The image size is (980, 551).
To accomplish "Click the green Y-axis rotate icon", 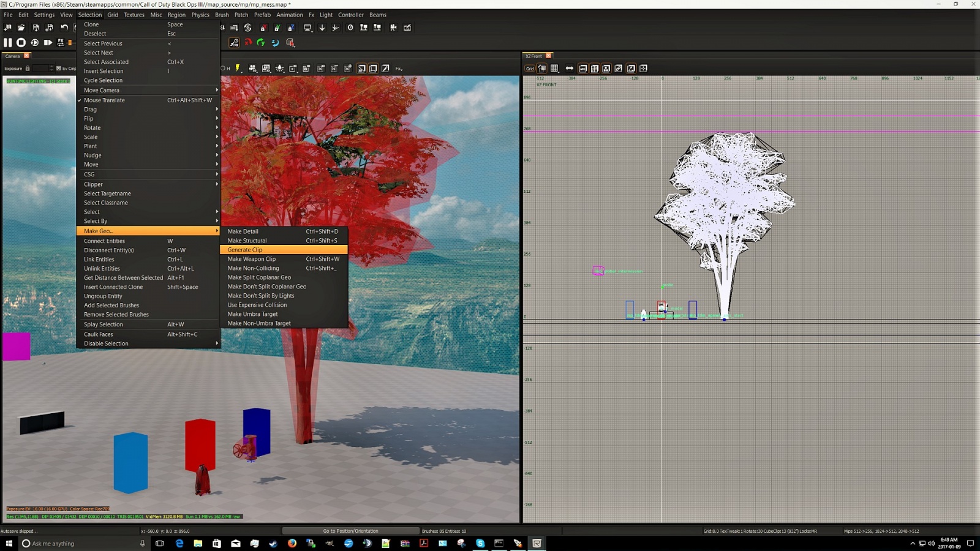I will pyautogui.click(x=262, y=42).
